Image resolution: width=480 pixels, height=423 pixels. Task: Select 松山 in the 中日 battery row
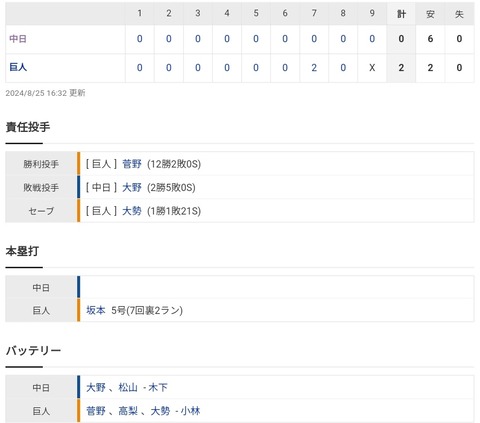128,387
